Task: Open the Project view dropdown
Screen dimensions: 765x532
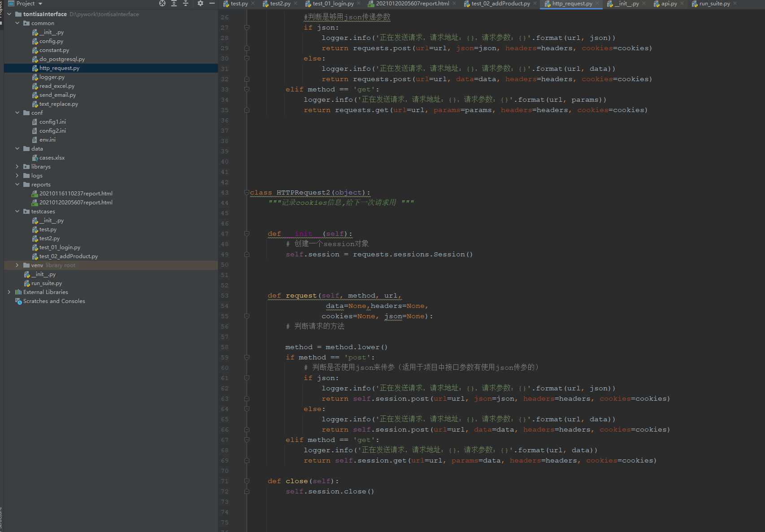Action: coord(40,4)
